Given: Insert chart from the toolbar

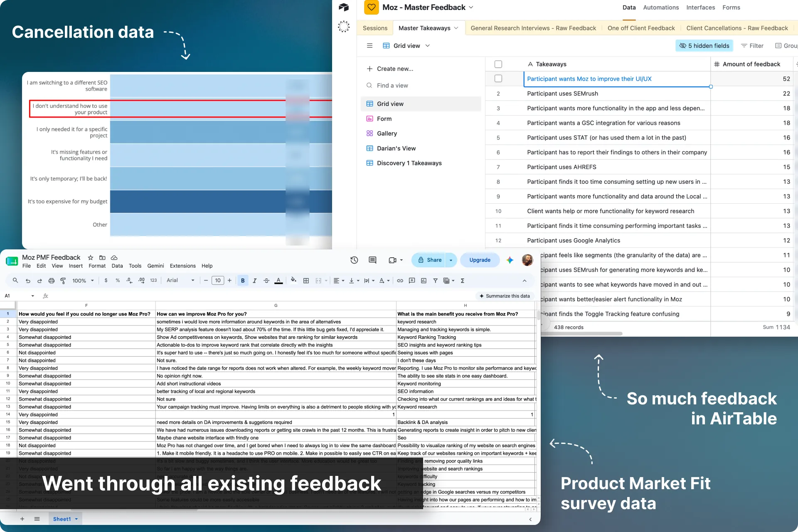Looking at the screenshot, I should pos(424,281).
